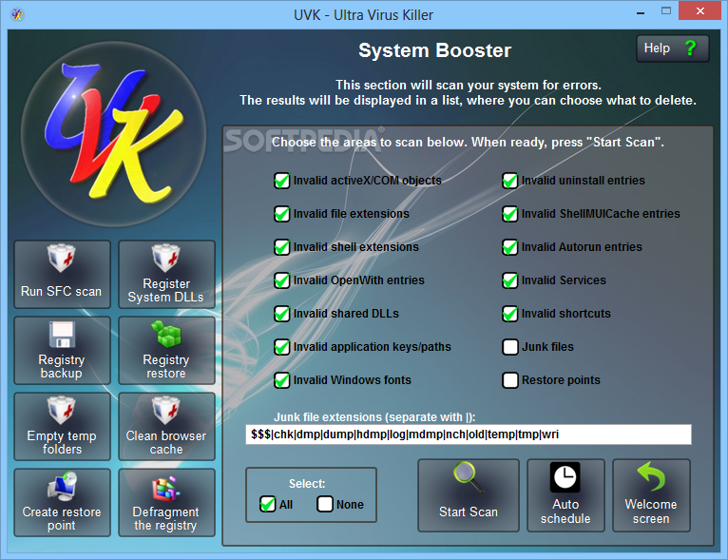Click the Clean browser cache shield icon
Image resolution: width=728 pixels, height=560 pixels.
[x=165, y=410]
